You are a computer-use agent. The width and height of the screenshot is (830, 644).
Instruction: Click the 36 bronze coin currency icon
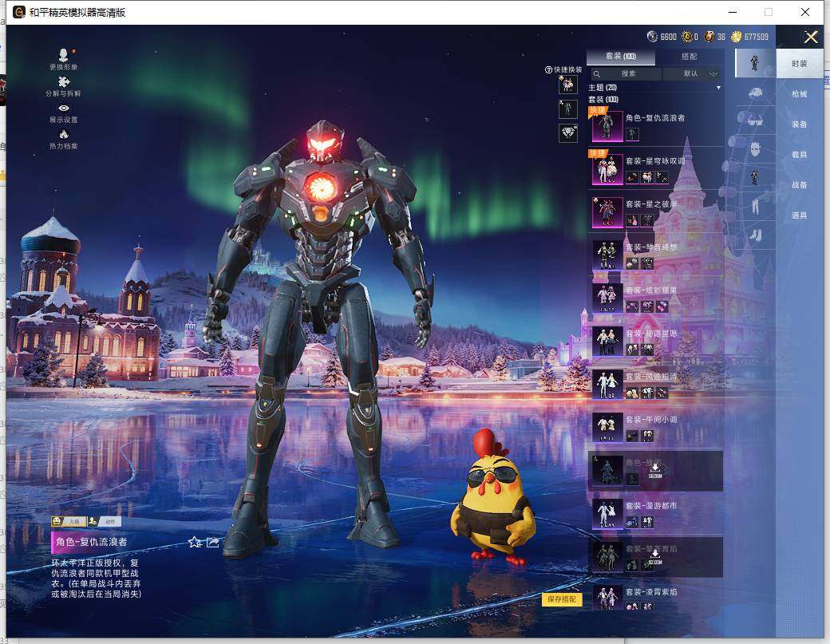(x=709, y=37)
